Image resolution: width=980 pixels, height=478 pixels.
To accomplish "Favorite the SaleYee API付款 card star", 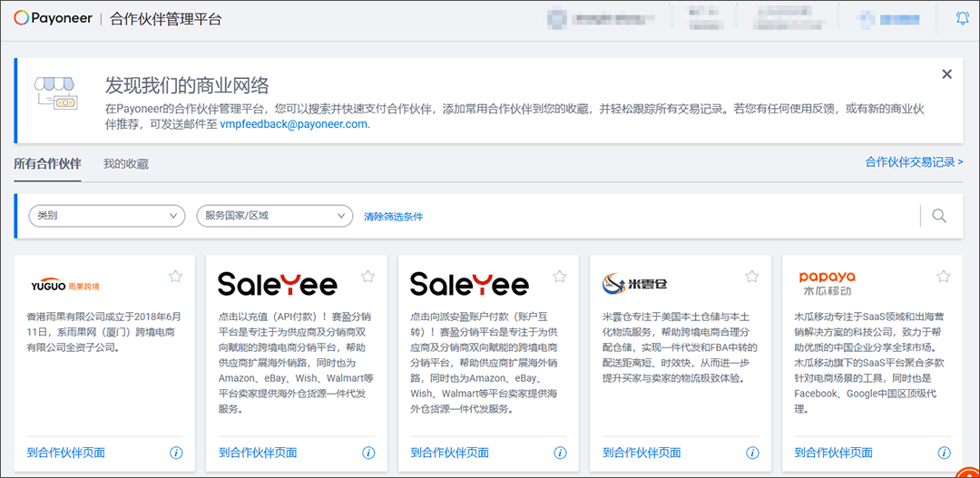I will [368, 276].
